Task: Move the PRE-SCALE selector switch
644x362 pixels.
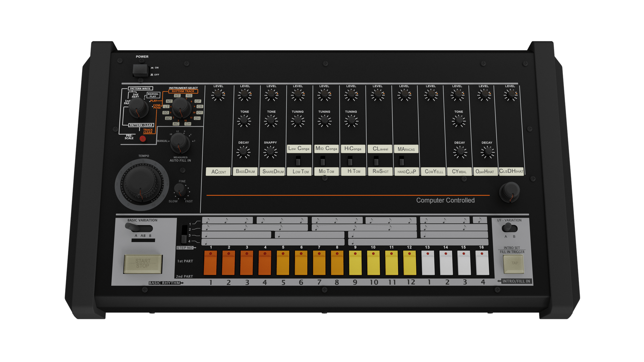Action: point(184,234)
